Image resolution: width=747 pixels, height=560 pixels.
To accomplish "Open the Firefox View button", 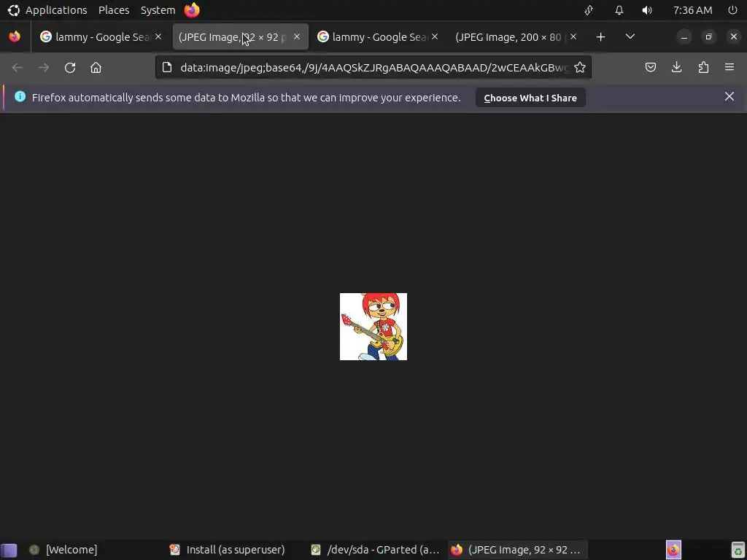I will tap(15, 36).
